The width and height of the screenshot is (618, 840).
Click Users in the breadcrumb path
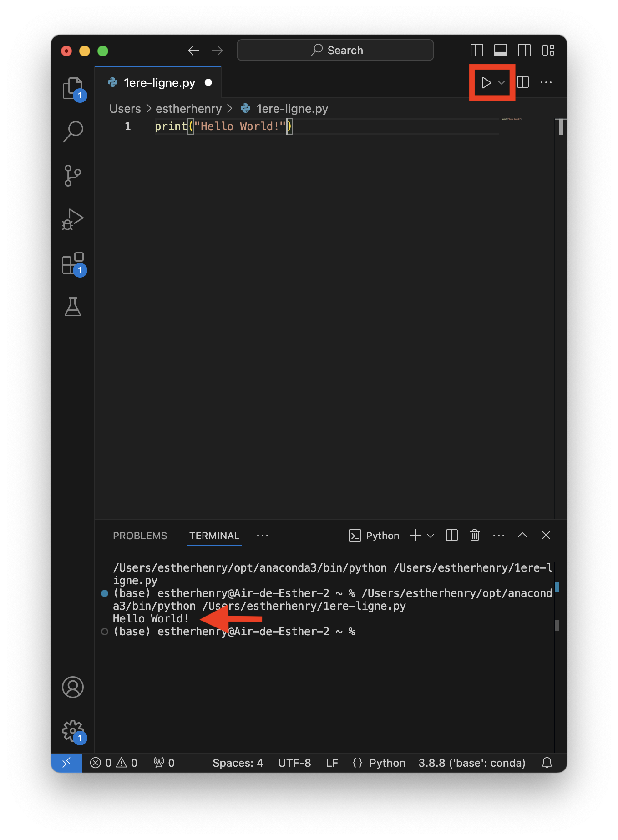pos(125,109)
